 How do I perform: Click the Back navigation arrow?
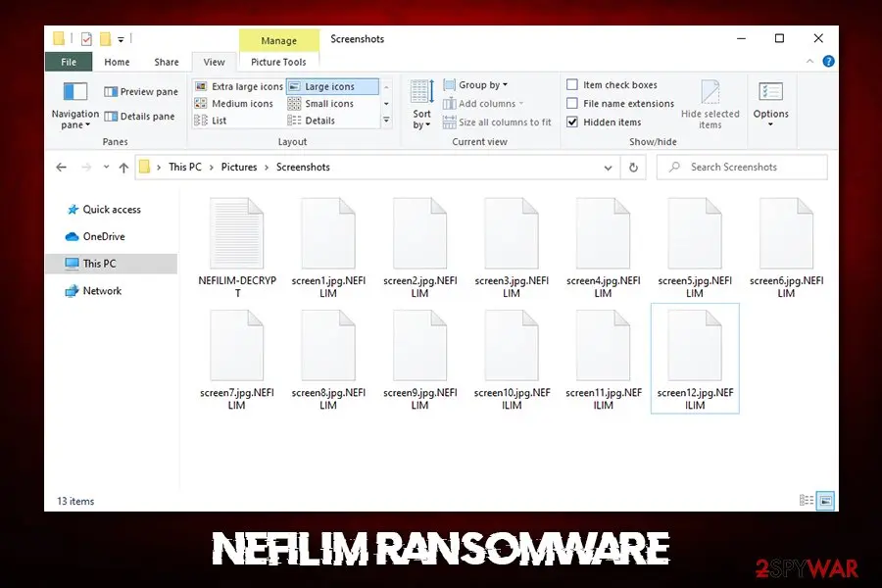tap(62, 168)
